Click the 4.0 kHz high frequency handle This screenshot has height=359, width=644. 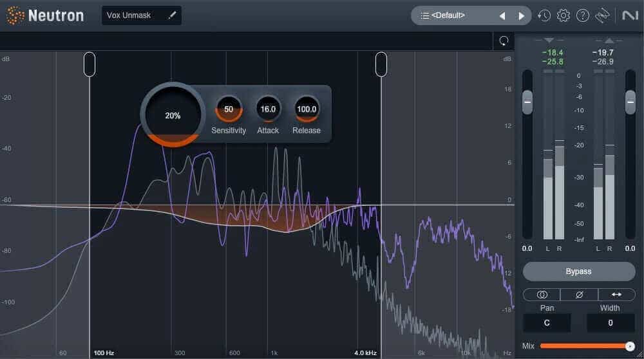(381, 64)
